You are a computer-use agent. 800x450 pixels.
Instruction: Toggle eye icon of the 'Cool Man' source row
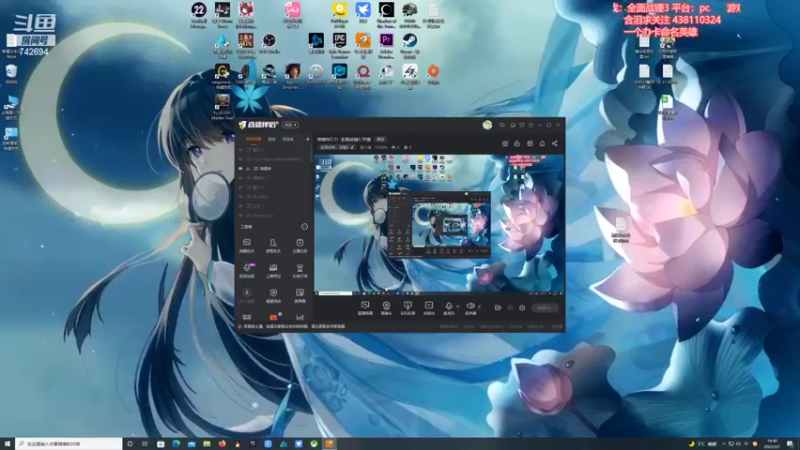[x=240, y=159]
